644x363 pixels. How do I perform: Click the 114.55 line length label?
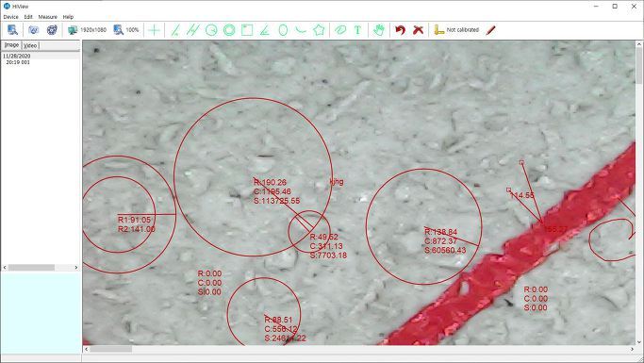tap(522, 195)
